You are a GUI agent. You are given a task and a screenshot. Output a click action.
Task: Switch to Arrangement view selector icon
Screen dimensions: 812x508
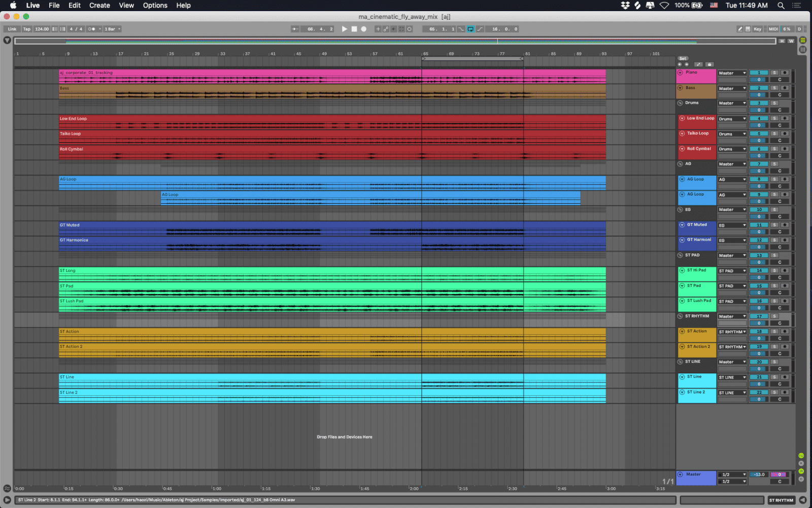[x=802, y=40]
